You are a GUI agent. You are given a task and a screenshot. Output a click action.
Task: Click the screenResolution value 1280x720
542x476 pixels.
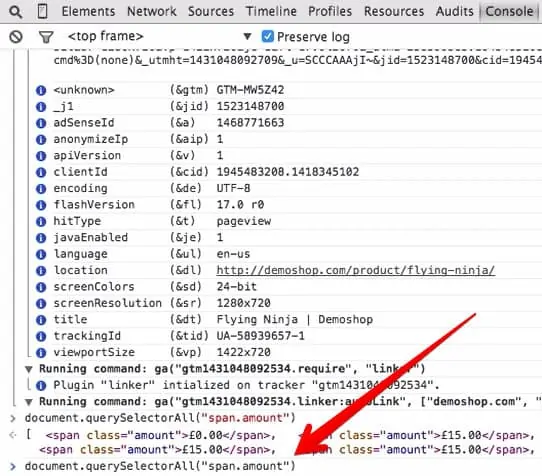[243, 303]
